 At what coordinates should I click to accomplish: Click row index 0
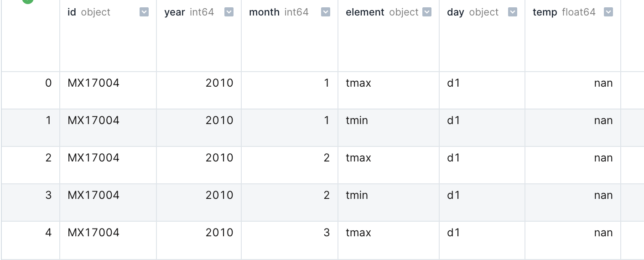(48, 83)
